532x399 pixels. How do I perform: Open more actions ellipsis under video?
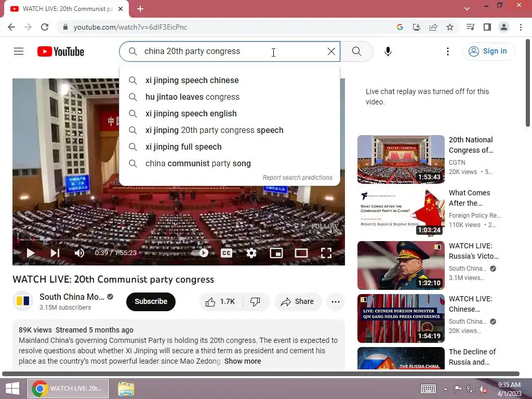pyautogui.click(x=336, y=302)
